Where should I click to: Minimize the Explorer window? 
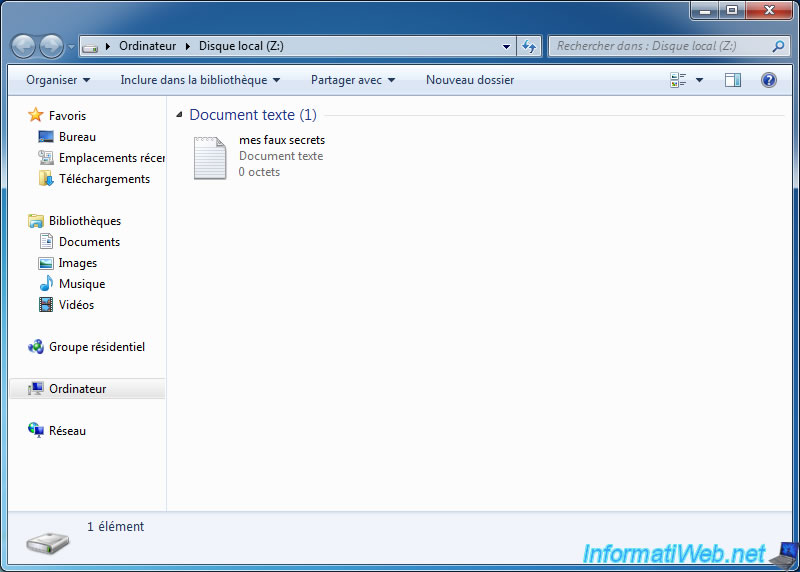coord(705,10)
